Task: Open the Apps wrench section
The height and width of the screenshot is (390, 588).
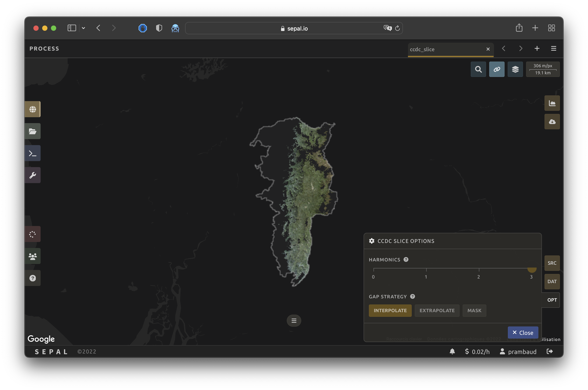Action: (32, 175)
